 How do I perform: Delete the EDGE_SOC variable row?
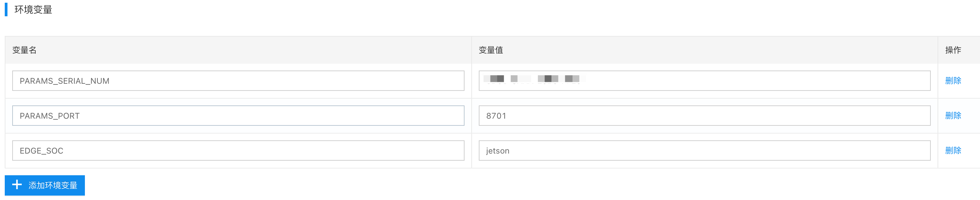[953, 150]
